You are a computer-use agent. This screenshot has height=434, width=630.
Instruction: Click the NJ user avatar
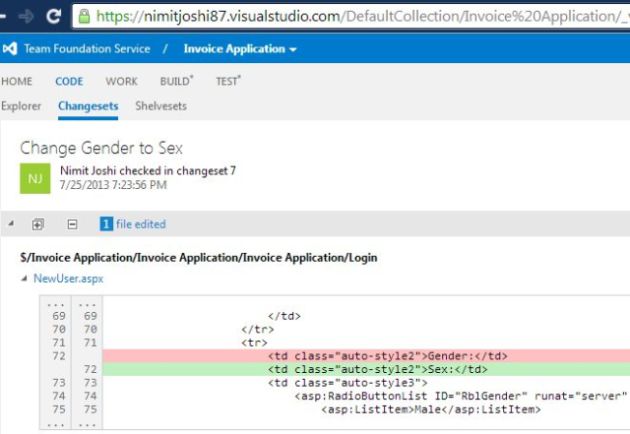[35, 178]
